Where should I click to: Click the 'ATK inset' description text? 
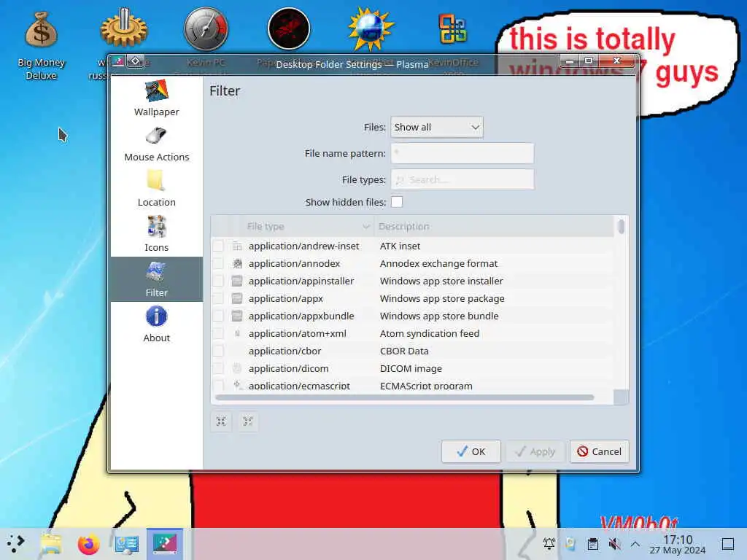tap(400, 246)
